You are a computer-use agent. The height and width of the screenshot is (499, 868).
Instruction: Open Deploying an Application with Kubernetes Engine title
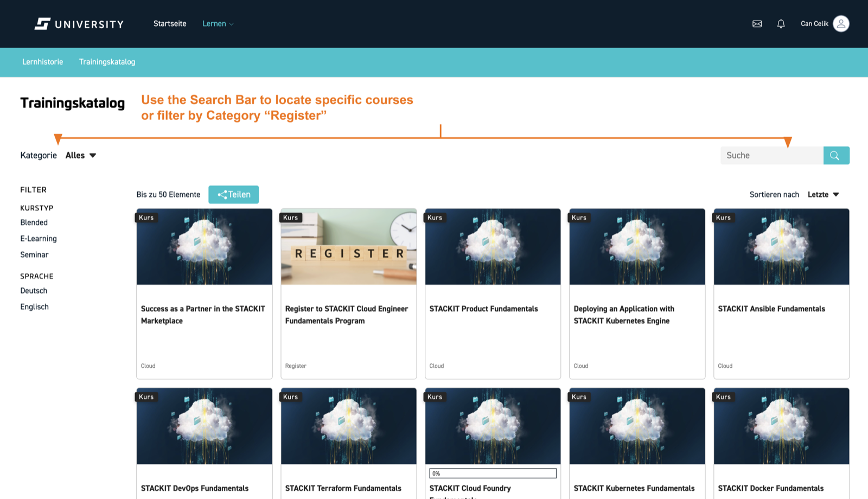coord(624,315)
